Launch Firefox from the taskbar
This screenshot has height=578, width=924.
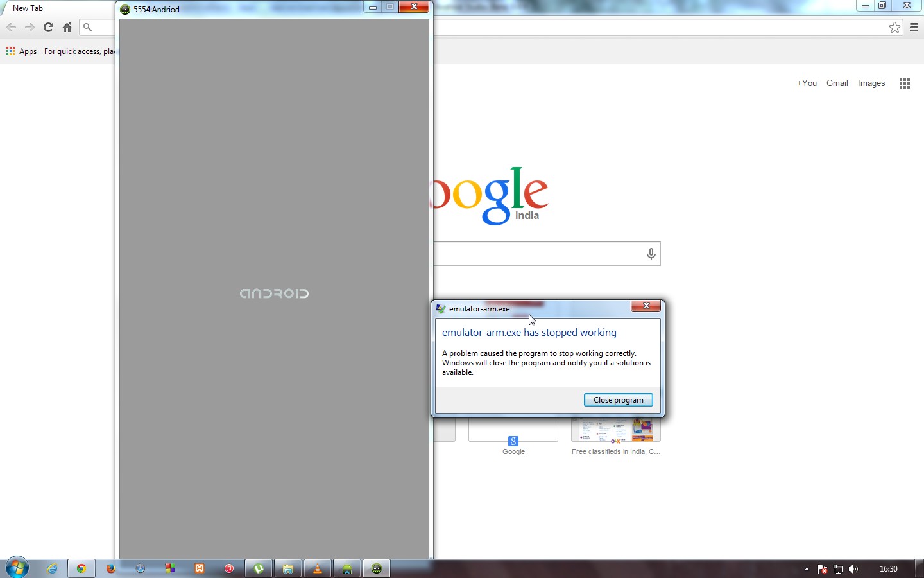click(110, 568)
